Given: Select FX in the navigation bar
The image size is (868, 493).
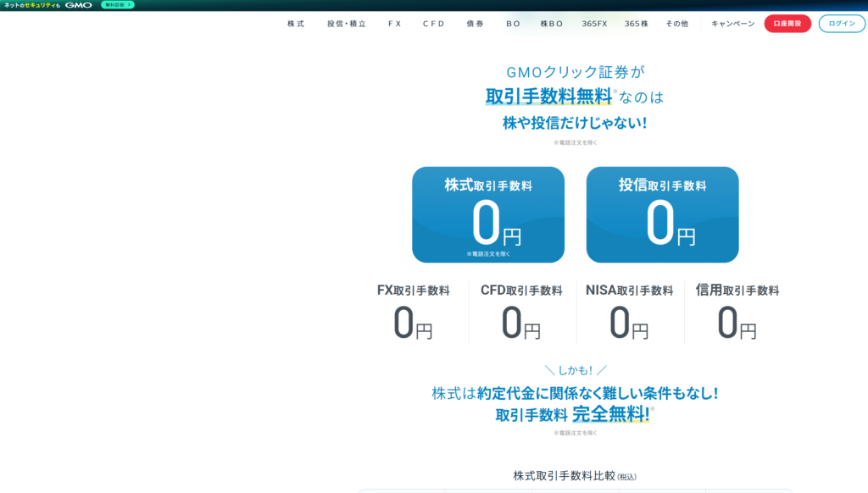Looking at the screenshot, I should (395, 24).
